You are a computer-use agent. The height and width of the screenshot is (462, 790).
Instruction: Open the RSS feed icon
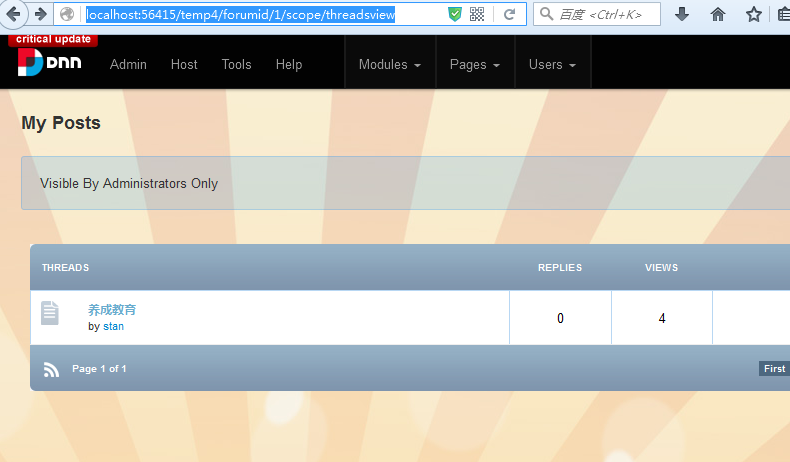51,369
